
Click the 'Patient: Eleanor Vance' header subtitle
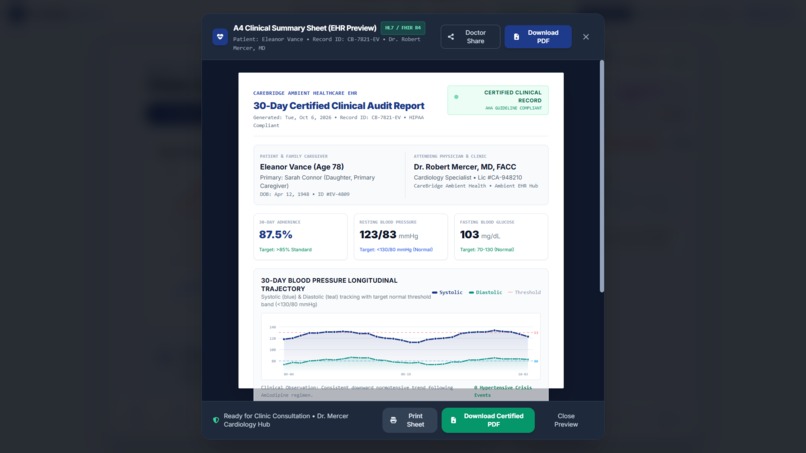coord(326,43)
